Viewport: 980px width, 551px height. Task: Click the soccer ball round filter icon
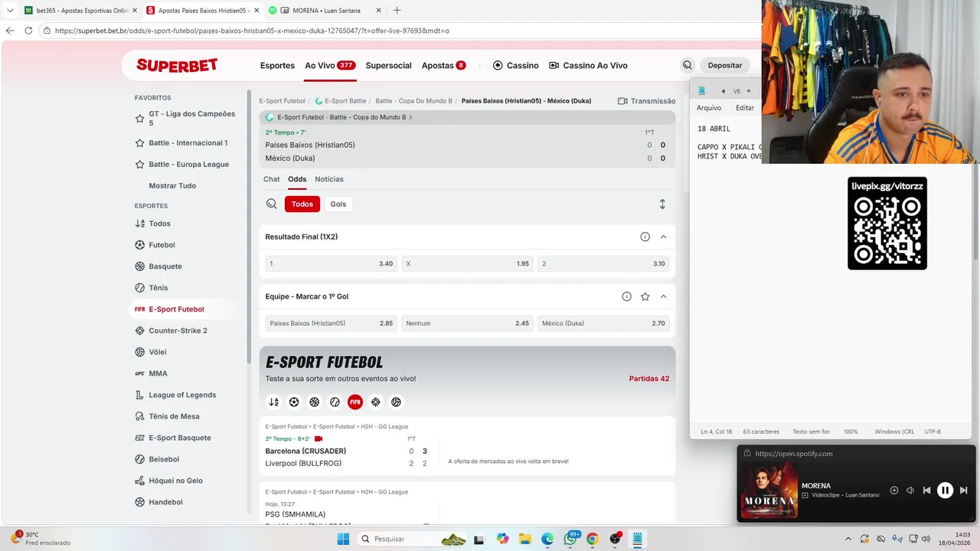coord(294,402)
